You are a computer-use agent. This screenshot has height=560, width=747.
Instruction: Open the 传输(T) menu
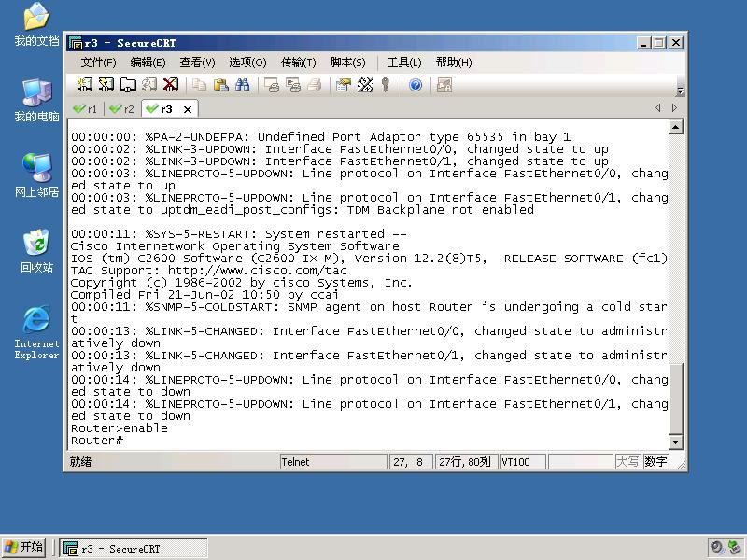pyautogui.click(x=298, y=63)
